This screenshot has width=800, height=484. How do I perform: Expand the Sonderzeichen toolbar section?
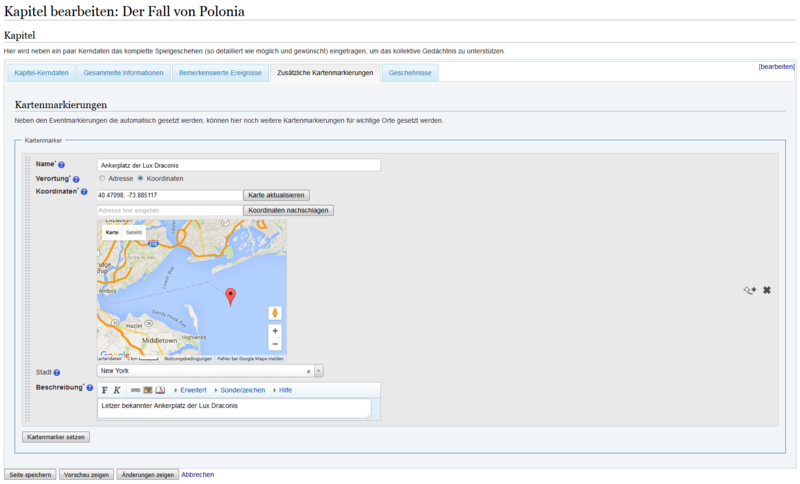point(239,390)
